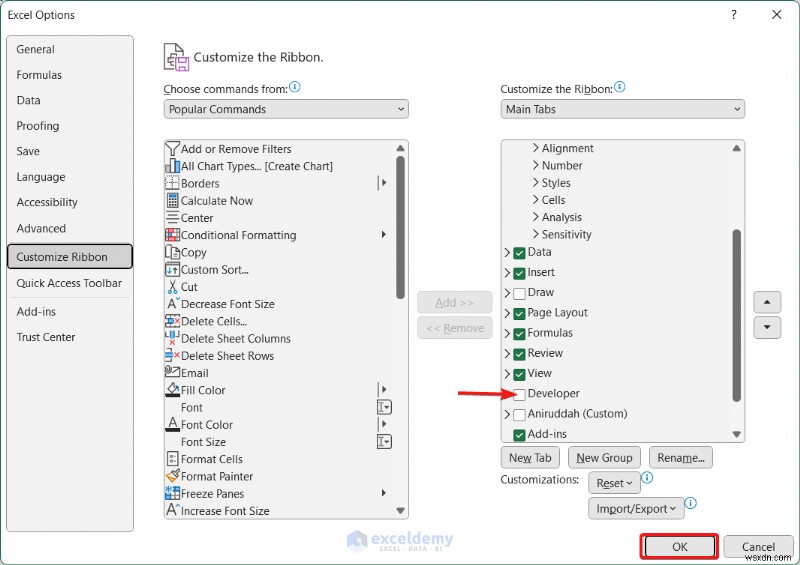The image size is (800, 565).
Task: Click the info icon next to Import/Export
Action: pyautogui.click(x=690, y=503)
